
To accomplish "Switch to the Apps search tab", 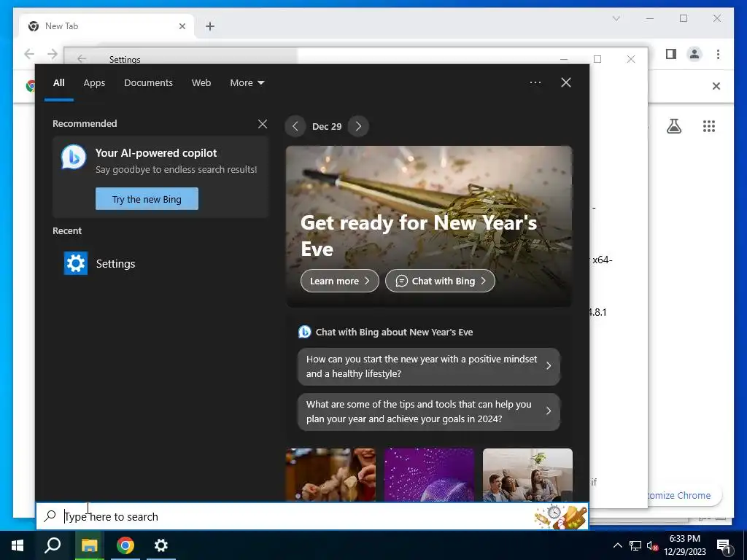I will 94,83.
